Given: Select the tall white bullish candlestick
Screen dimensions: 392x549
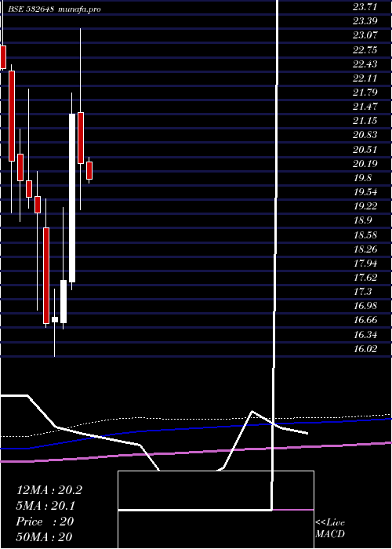Looking at the screenshot, I should coord(72,198).
